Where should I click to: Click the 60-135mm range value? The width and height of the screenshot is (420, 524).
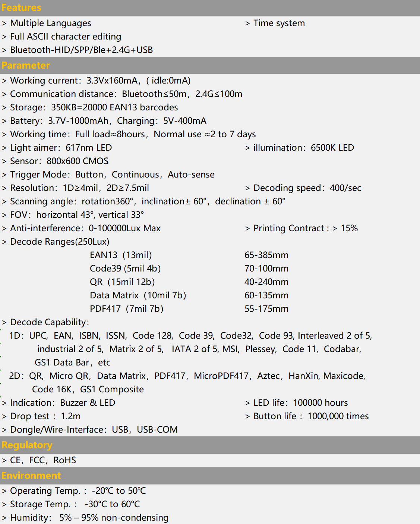click(266, 295)
